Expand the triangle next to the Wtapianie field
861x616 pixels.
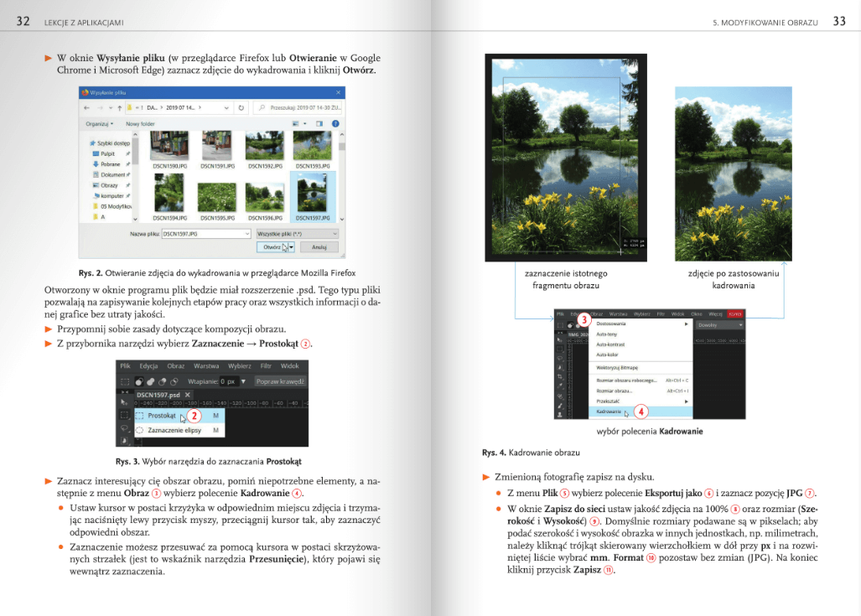pyautogui.click(x=243, y=381)
